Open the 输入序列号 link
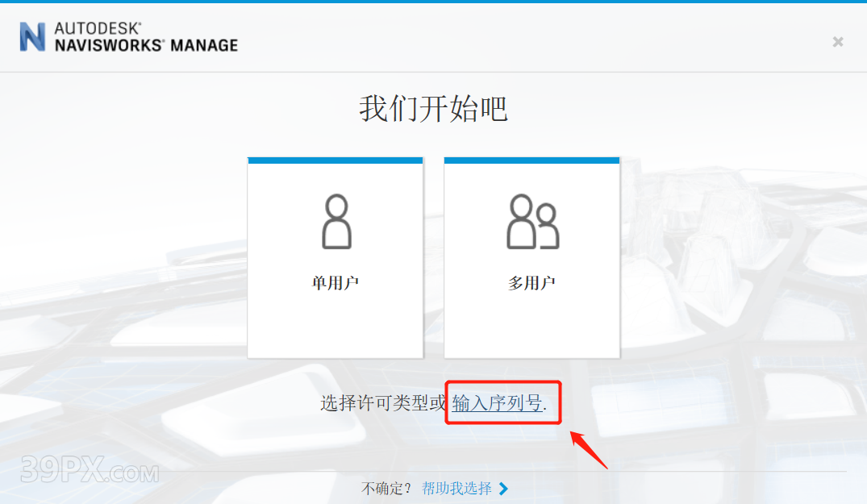867x504 pixels. [497, 403]
